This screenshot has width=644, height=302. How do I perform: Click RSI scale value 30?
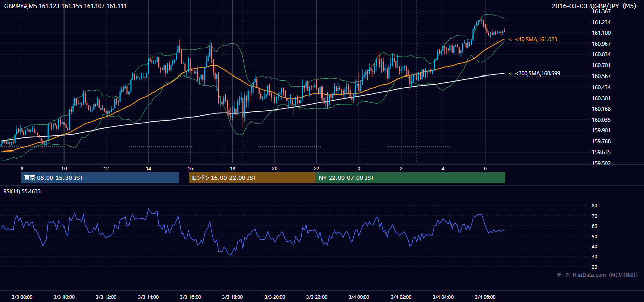tap(594, 257)
